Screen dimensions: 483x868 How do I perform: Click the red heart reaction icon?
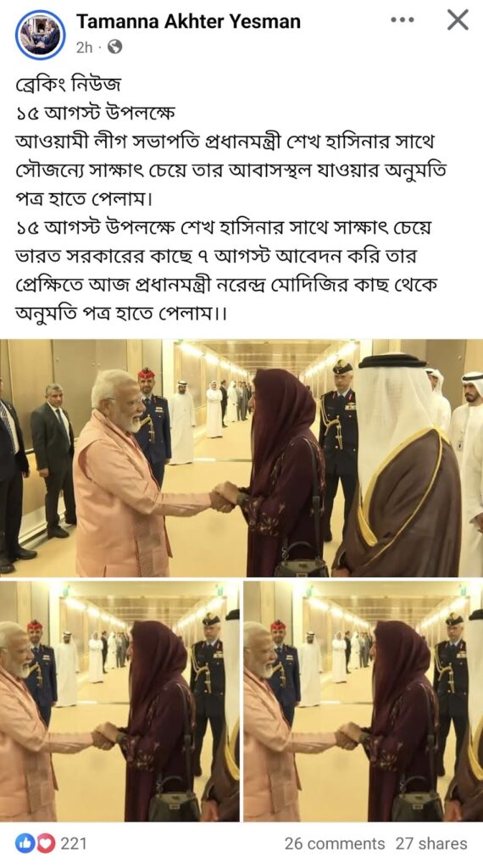pyautogui.click(x=46, y=843)
